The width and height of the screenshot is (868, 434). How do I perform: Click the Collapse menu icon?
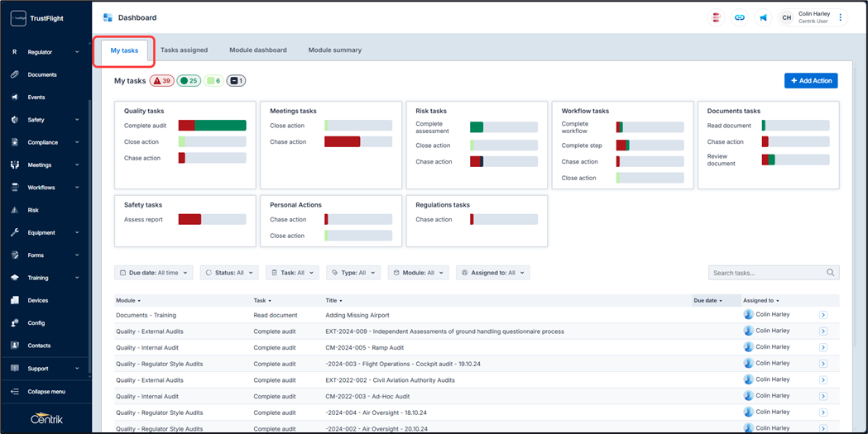(x=15, y=392)
